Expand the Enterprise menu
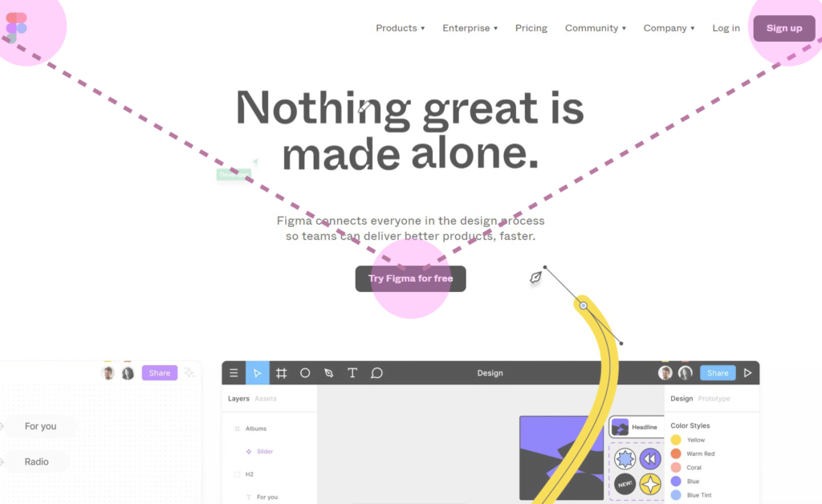822x504 pixels. pyautogui.click(x=470, y=28)
